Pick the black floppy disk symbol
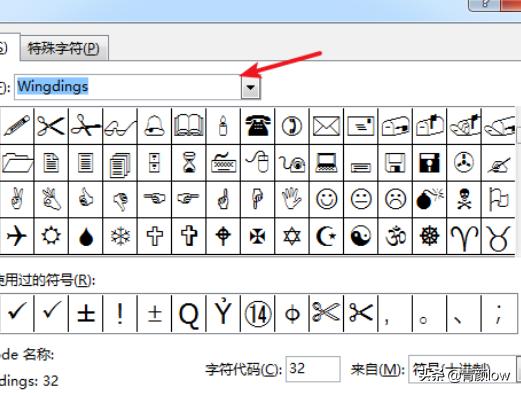Image resolution: width=521 pixels, height=393 pixels. pyautogui.click(x=429, y=162)
